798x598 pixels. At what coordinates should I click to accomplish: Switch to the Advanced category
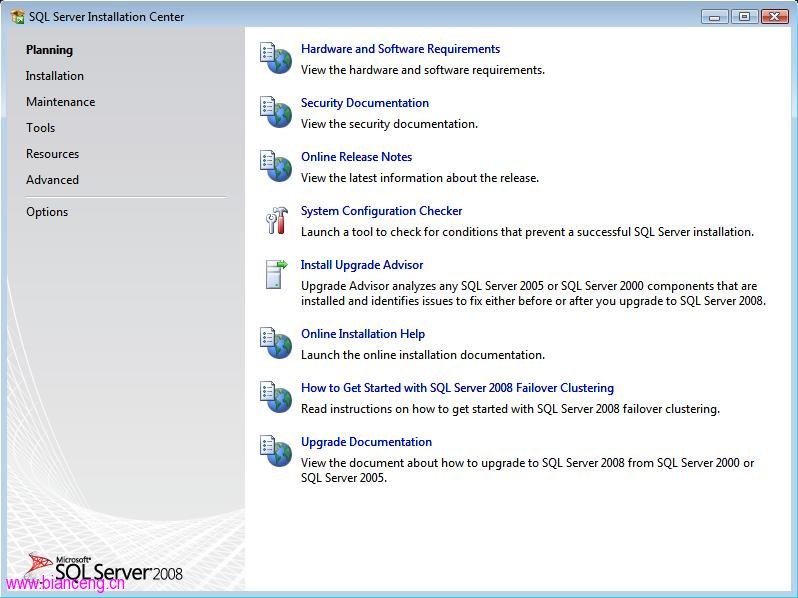click(52, 180)
